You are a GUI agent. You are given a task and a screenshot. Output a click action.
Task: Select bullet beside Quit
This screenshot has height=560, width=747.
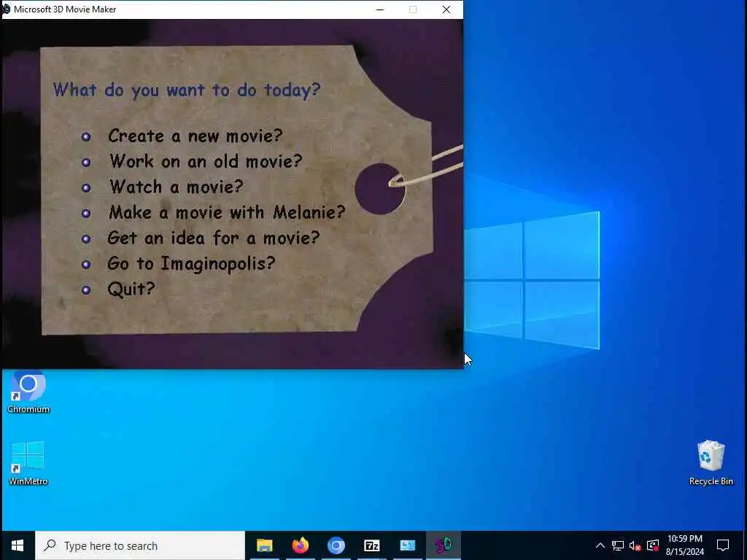point(86,289)
